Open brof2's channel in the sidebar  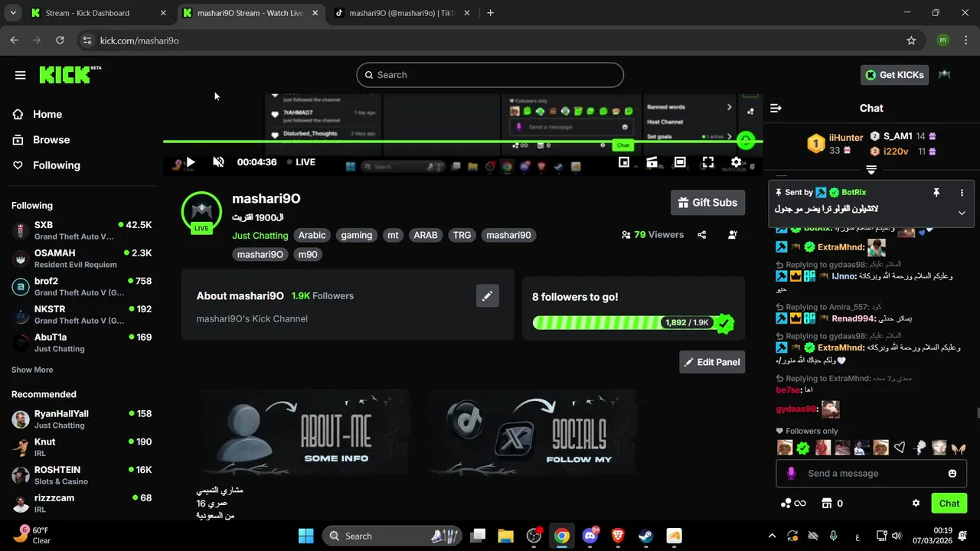(82, 286)
